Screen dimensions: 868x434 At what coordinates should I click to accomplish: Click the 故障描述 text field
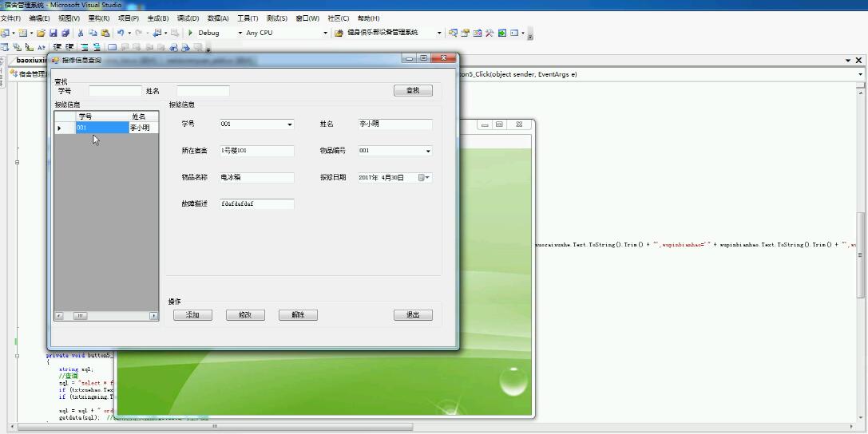tap(257, 204)
